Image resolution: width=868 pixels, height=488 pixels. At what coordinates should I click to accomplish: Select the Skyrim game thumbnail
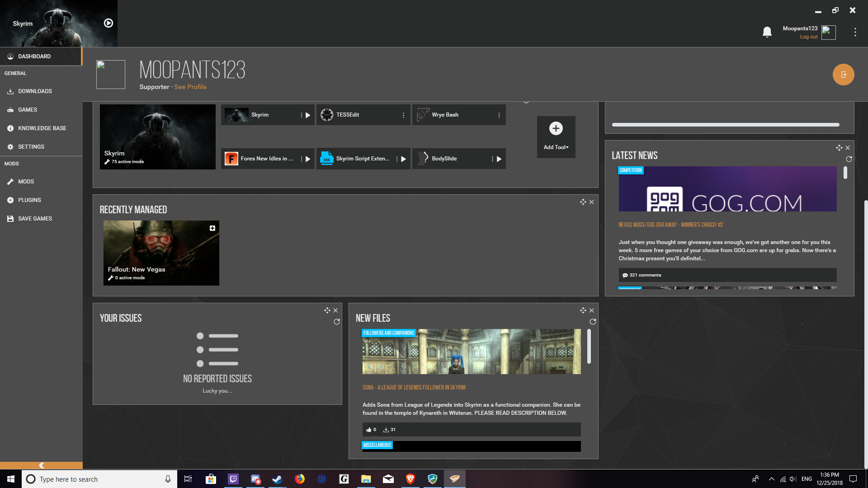(158, 137)
